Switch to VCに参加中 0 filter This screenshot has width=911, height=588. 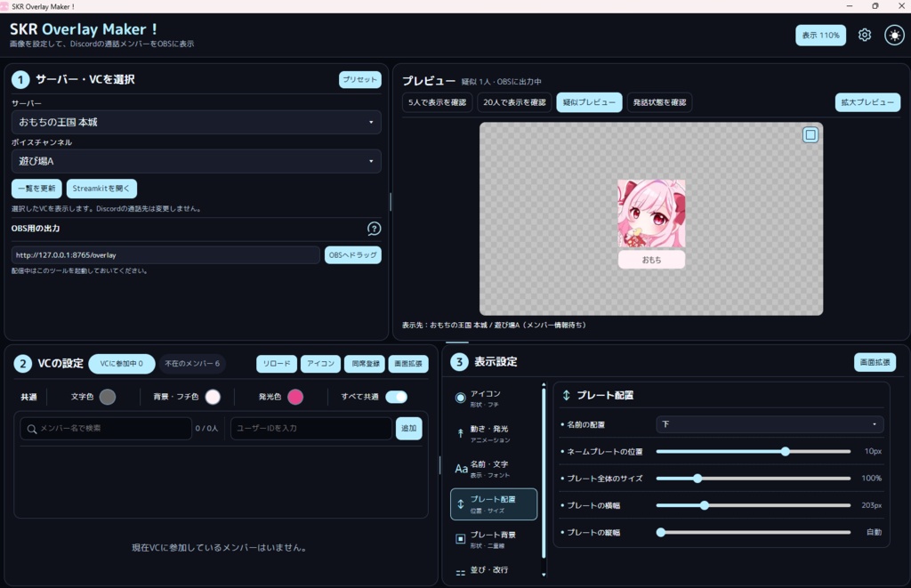click(121, 364)
